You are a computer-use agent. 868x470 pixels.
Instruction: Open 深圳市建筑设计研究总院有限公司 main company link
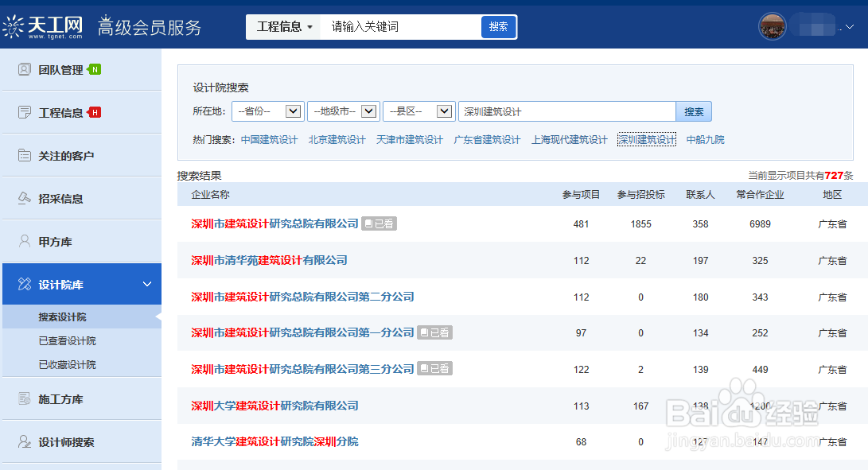point(274,223)
